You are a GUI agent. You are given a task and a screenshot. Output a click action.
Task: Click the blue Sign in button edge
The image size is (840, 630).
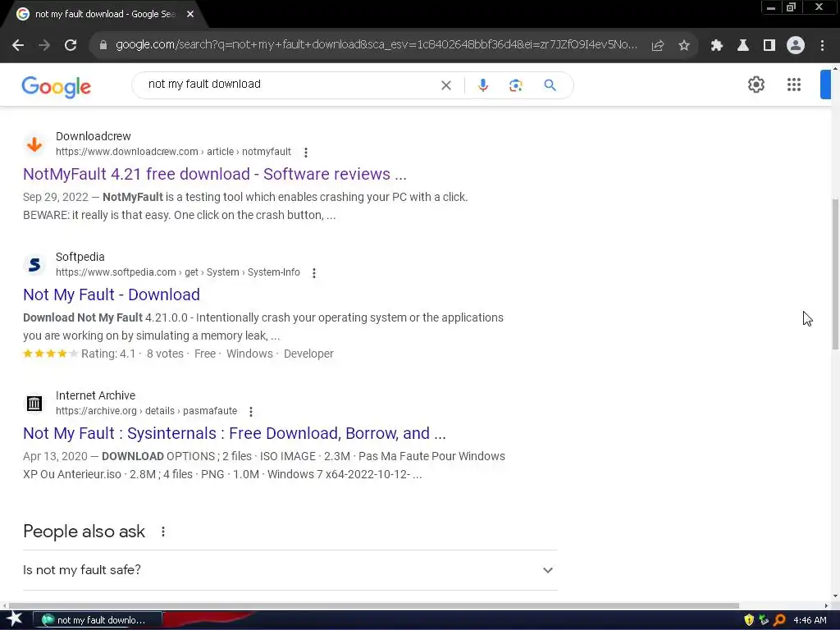point(825,84)
